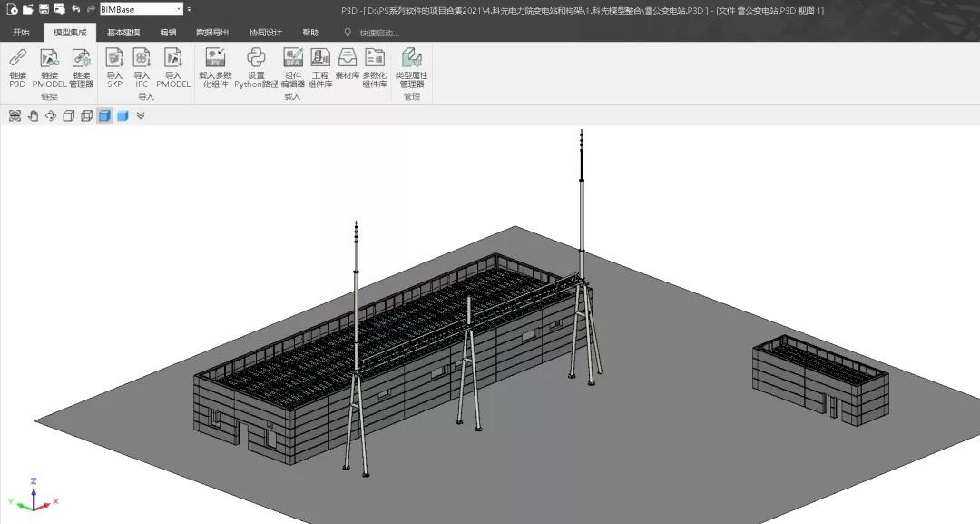The height and width of the screenshot is (524, 980).
Task: Open 设置 Python路径 settings
Action: pyautogui.click(x=256, y=67)
